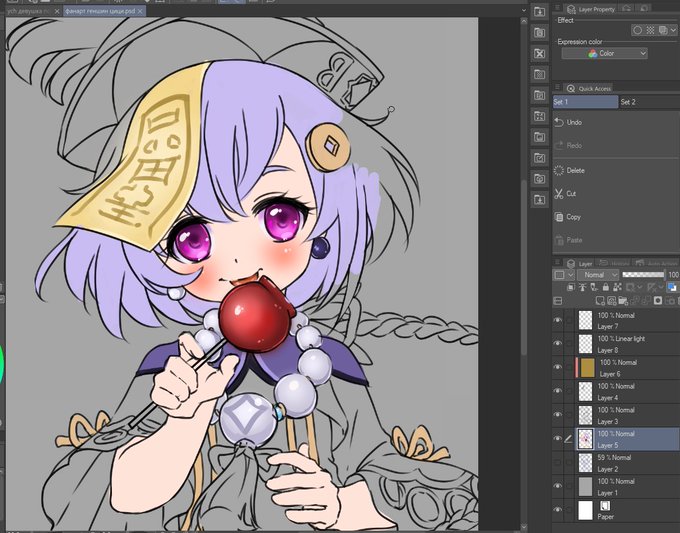The width and height of the screenshot is (680, 533).
Task: Click the Paper layer white thumbnail
Action: tap(585, 510)
